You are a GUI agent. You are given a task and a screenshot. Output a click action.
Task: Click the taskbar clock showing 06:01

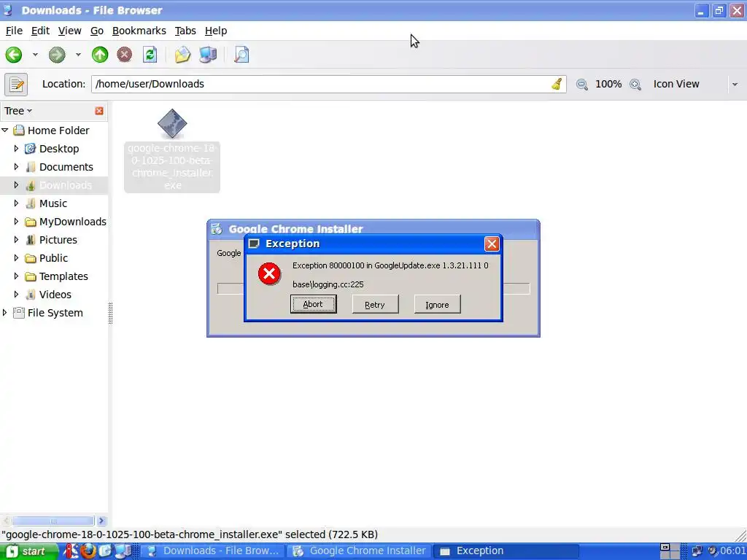pyautogui.click(x=732, y=551)
